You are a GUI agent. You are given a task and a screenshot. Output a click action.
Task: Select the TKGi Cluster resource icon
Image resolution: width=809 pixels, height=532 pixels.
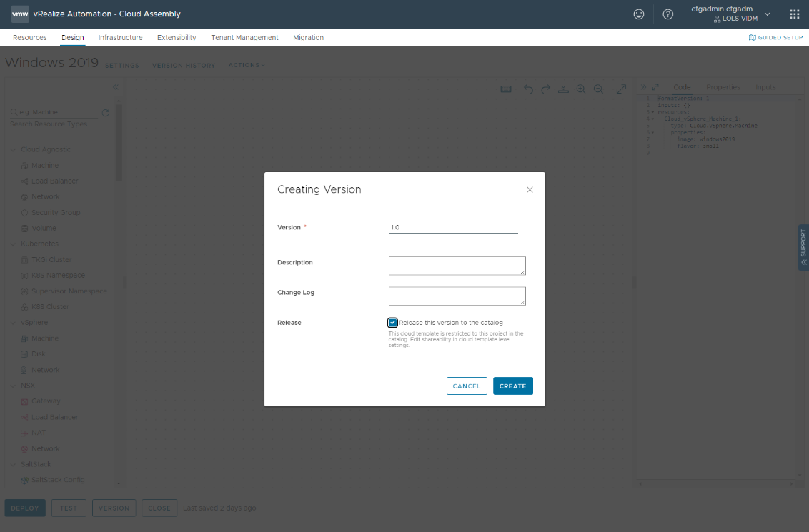[x=24, y=260]
